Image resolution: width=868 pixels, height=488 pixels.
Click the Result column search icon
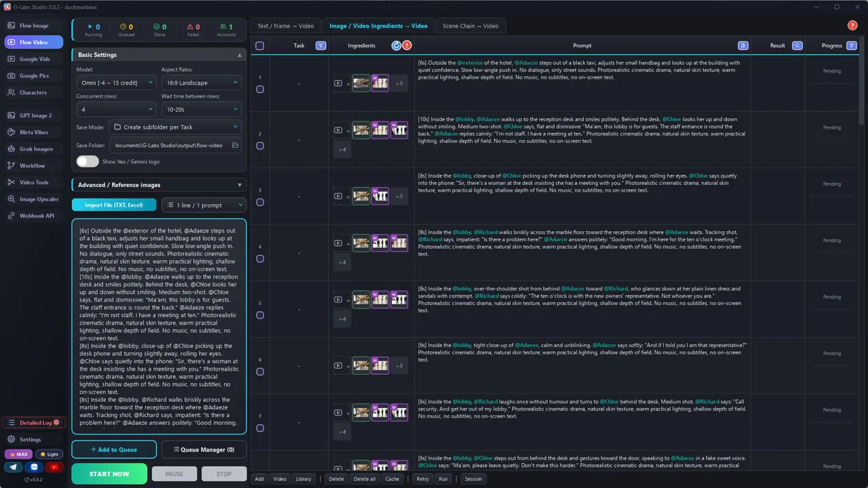pos(797,45)
